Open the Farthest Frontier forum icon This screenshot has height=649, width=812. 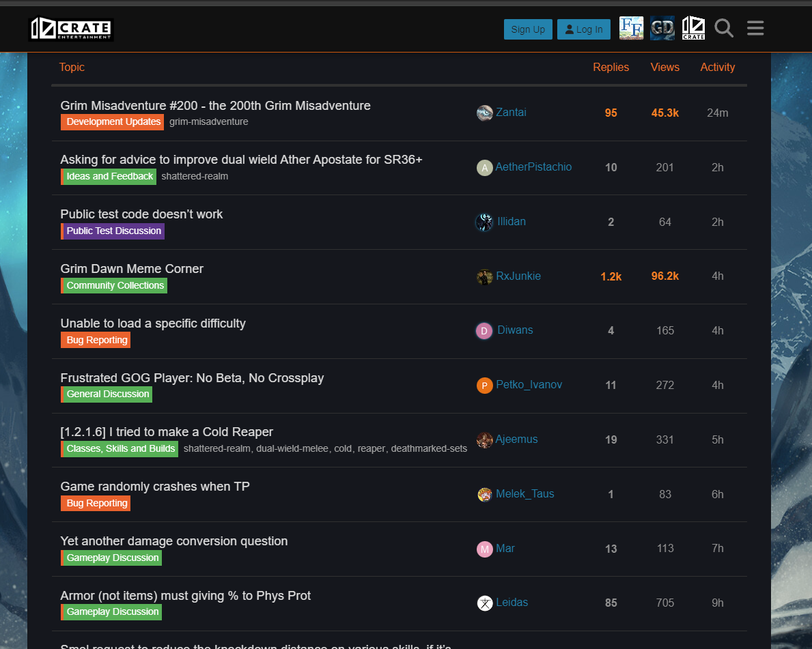631,28
